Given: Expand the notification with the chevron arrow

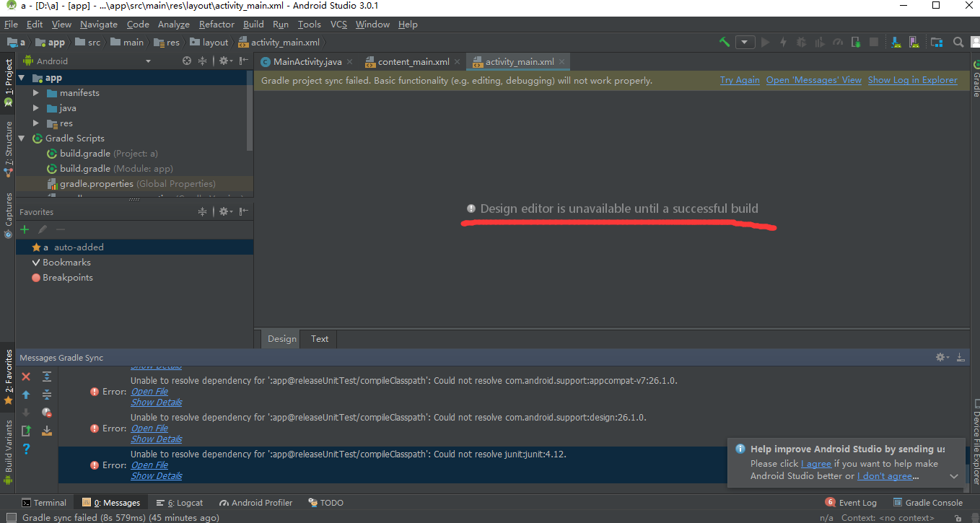Looking at the screenshot, I should pyautogui.click(x=954, y=477).
